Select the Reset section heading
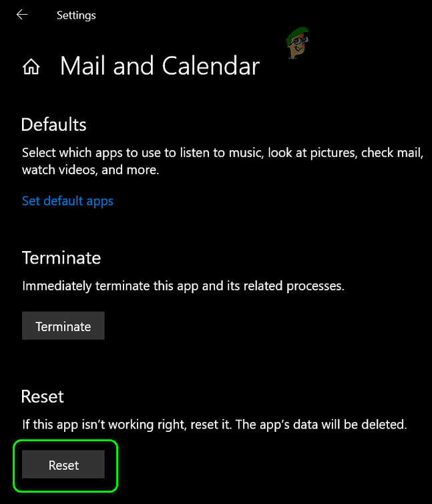 pos(43,397)
